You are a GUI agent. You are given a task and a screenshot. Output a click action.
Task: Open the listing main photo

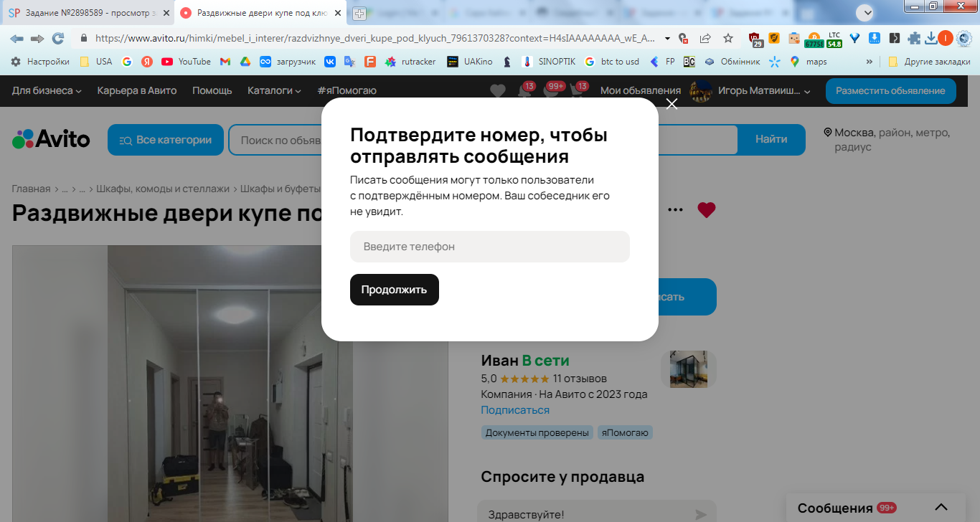[x=230, y=384]
